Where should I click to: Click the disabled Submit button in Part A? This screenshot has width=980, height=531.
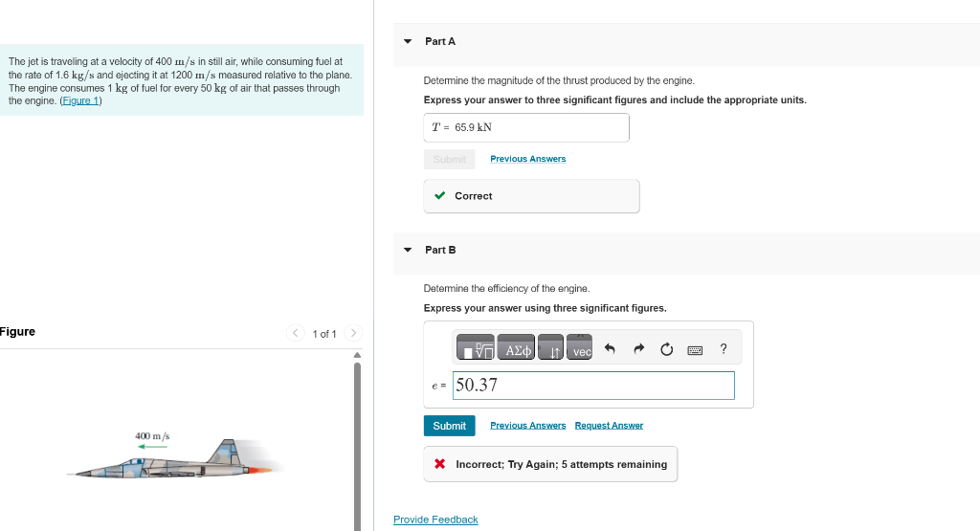point(450,159)
